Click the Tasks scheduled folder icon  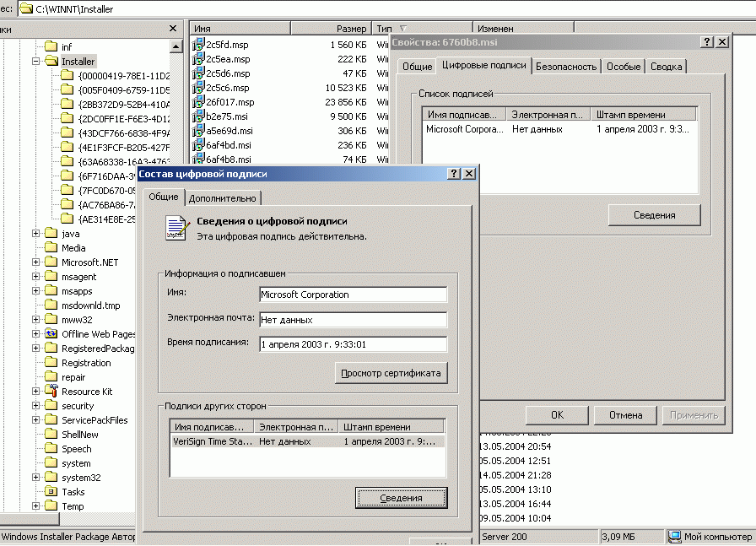[x=51, y=491]
